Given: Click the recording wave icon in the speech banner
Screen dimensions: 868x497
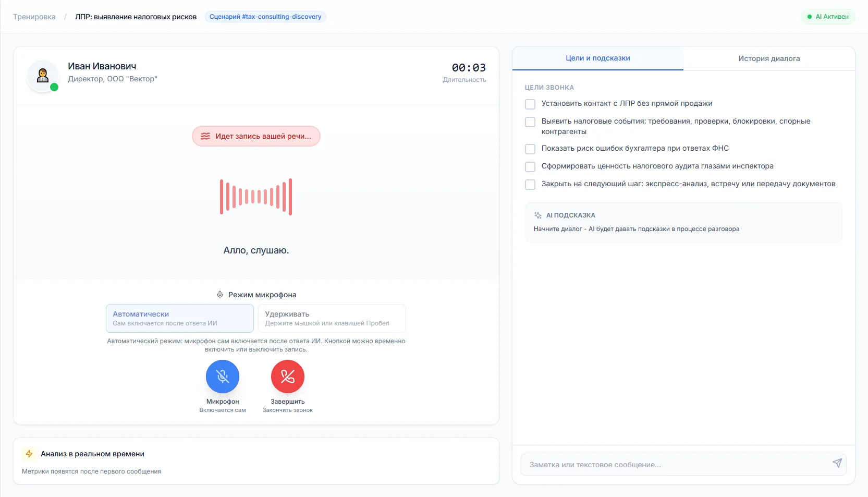Looking at the screenshot, I should point(205,136).
